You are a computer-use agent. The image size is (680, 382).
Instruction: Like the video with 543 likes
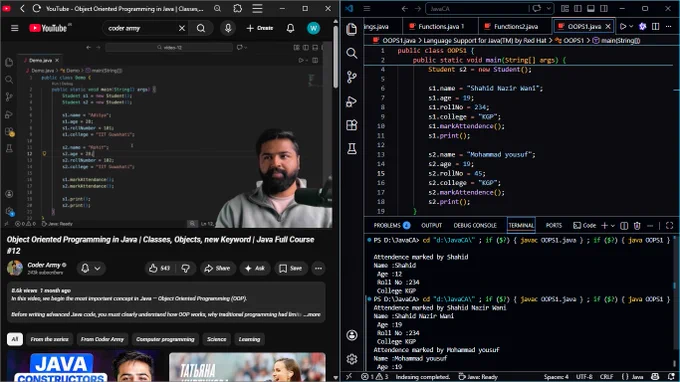[159, 268]
